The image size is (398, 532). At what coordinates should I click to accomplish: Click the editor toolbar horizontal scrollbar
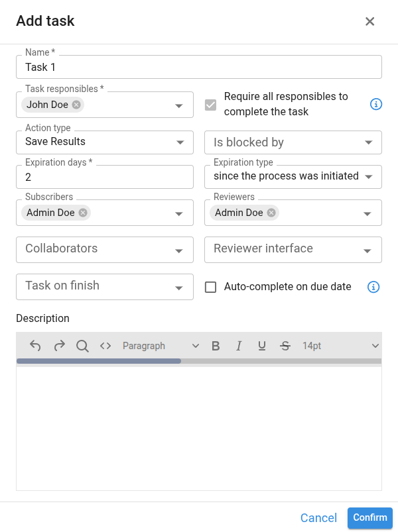coord(99,361)
